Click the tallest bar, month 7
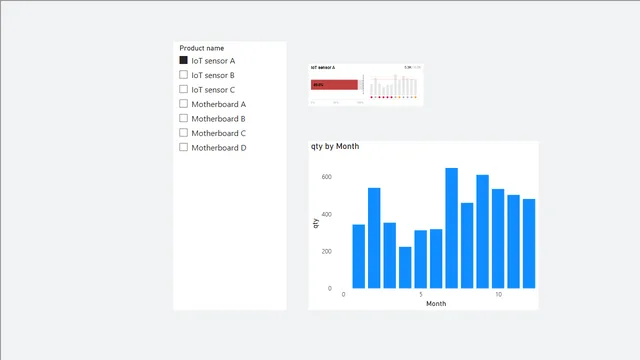Screen dimensions: 640x360 [452, 228]
